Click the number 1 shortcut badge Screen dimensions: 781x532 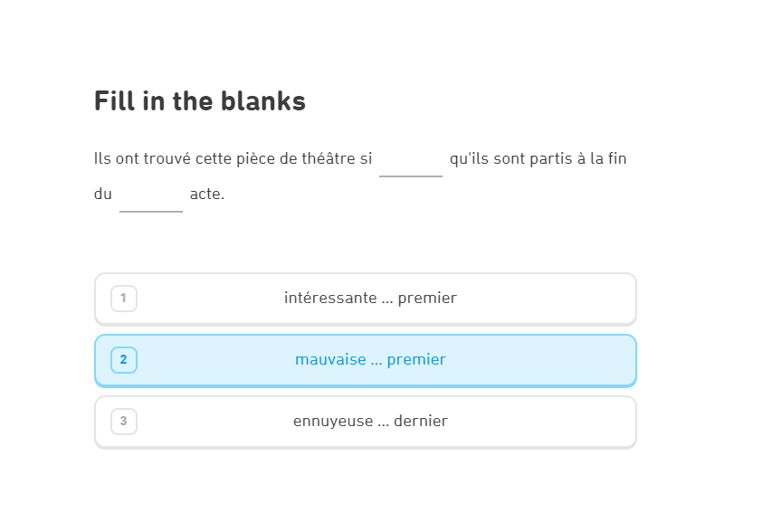coord(123,299)
